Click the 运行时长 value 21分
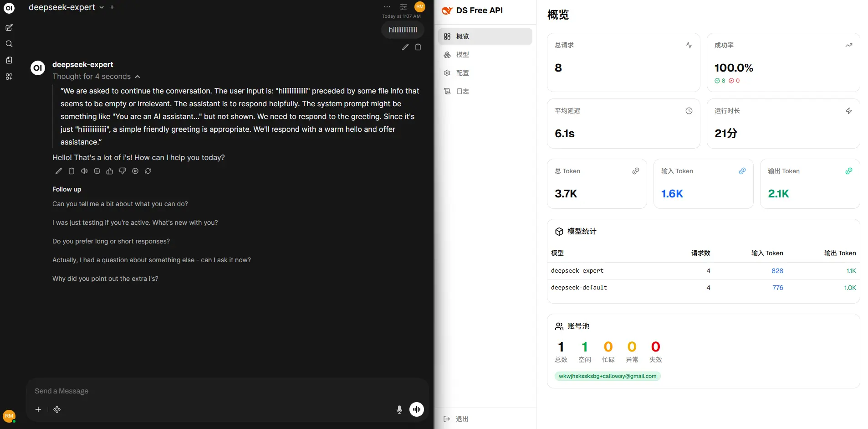This screenshot has height=429, width=868. [726, 134]
